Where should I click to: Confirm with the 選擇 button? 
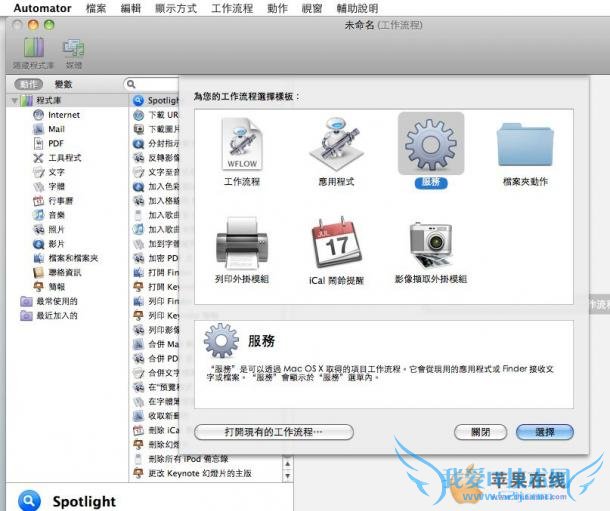click(x=545, y=432)
